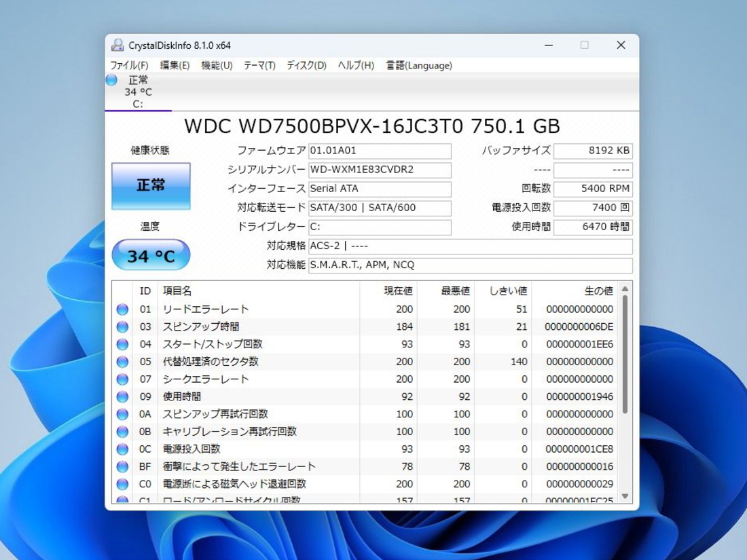
Task: Click the ID column header
Action: [145, 291]
